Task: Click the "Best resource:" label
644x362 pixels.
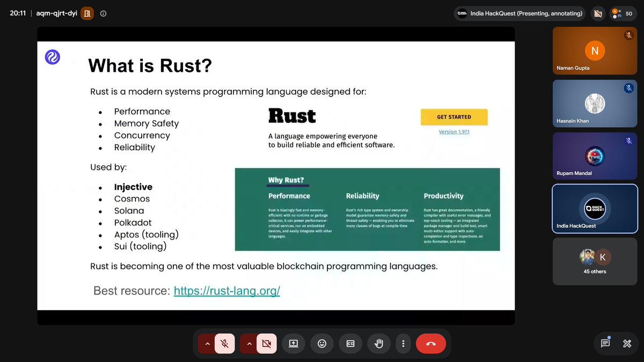Action: pyautogui.click(x=131, y=291)
